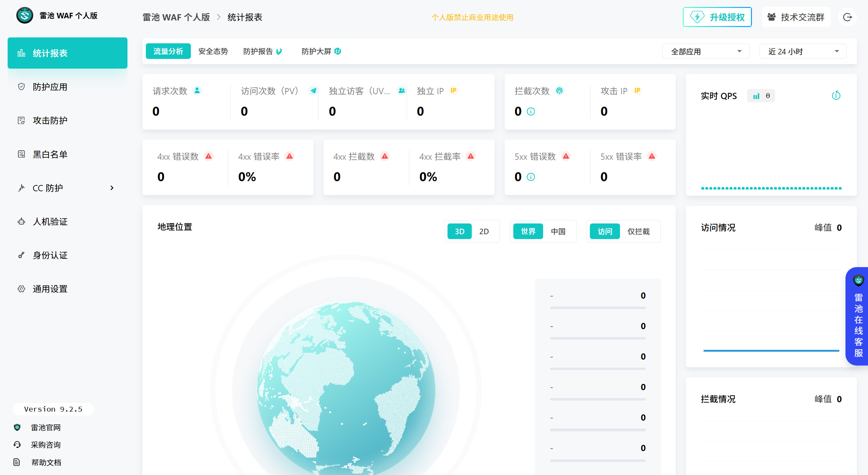Open the 帮助文档 link

(x=46, y=462)
